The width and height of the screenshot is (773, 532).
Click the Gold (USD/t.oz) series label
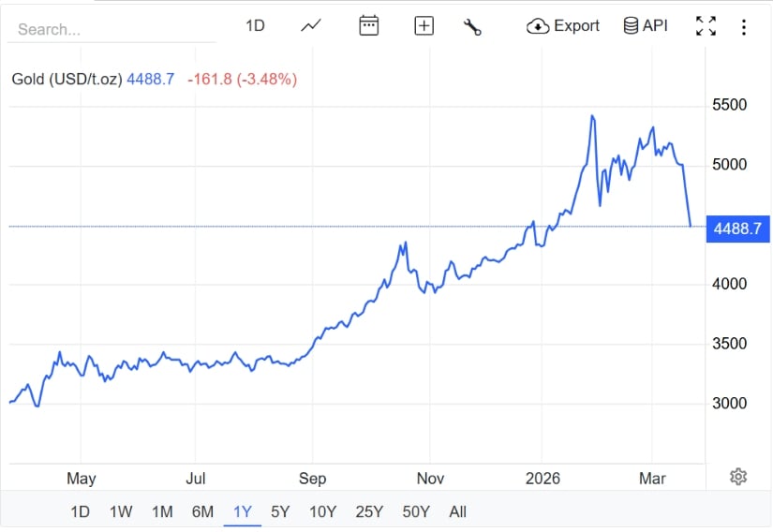(67, 80)
